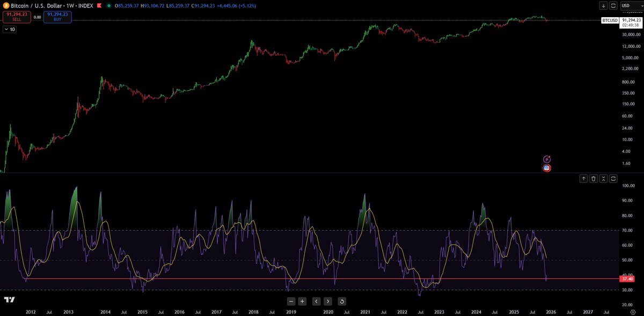This screenshot has height=316, width=644.
Task: Open the fullscreen view icon top right
Action: click(x=613, y=5)
